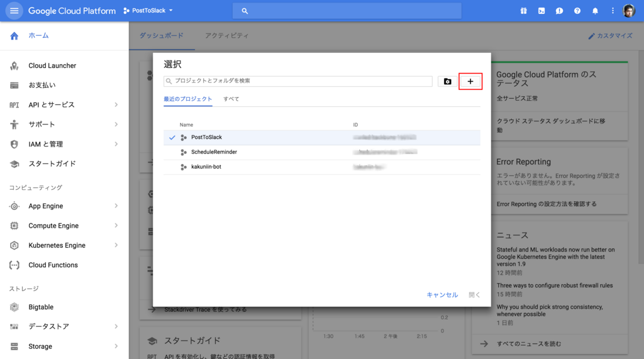Open the feedback alert icon
Screen dimensions: 644x359
[559, 11]
